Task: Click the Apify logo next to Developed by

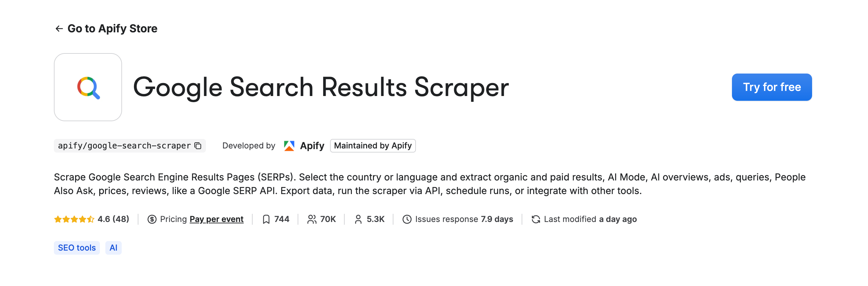Action: (289, 145)
